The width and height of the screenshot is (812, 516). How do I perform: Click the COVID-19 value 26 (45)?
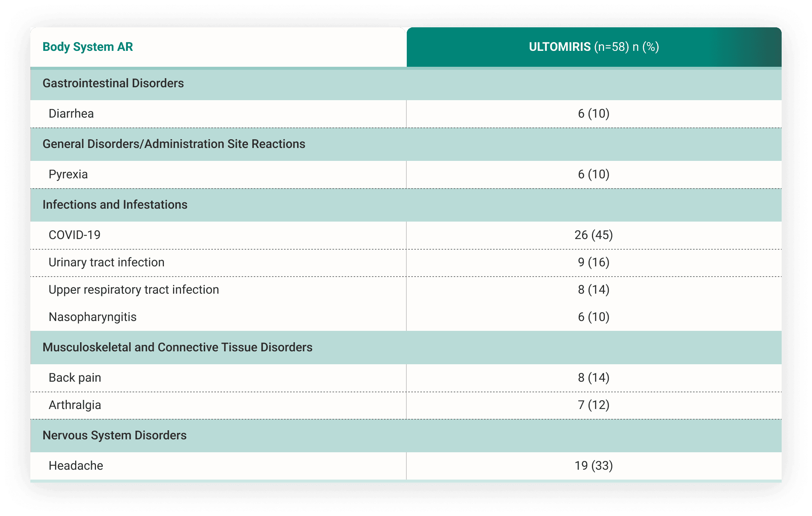tap(593, 235)
